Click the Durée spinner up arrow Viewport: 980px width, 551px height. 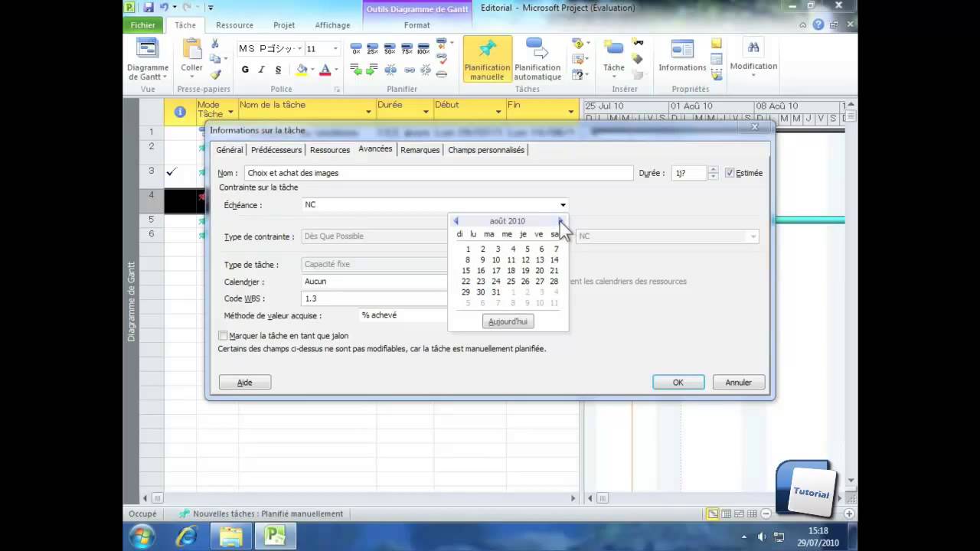tap(713, 170)
